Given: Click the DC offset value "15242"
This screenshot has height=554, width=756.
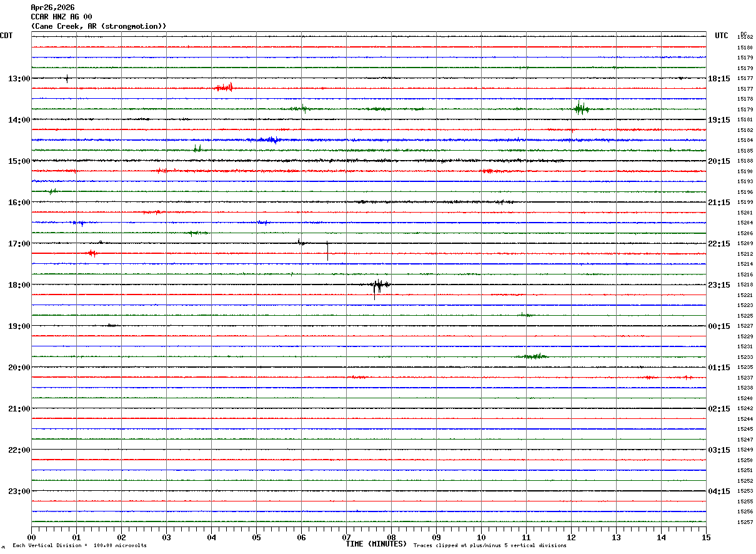Looking at the screenshot, I should coord(745,409).
